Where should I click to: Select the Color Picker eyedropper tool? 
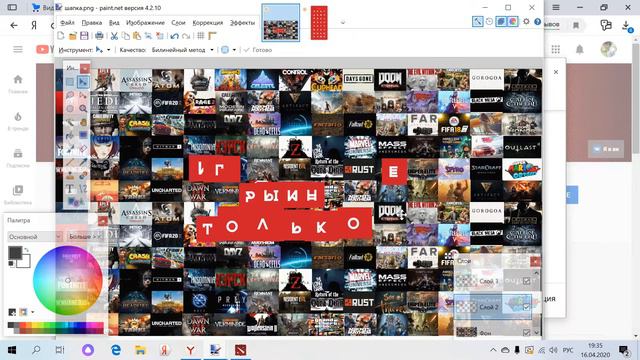click(x=83, y=162)
